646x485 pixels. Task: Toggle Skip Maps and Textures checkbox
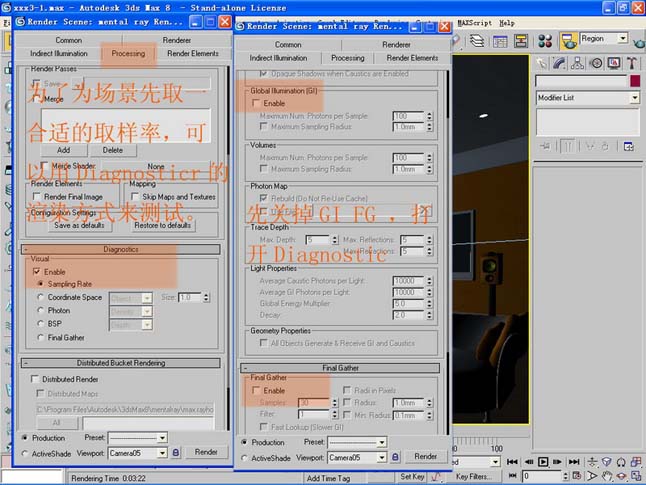[x=135, y=197]
